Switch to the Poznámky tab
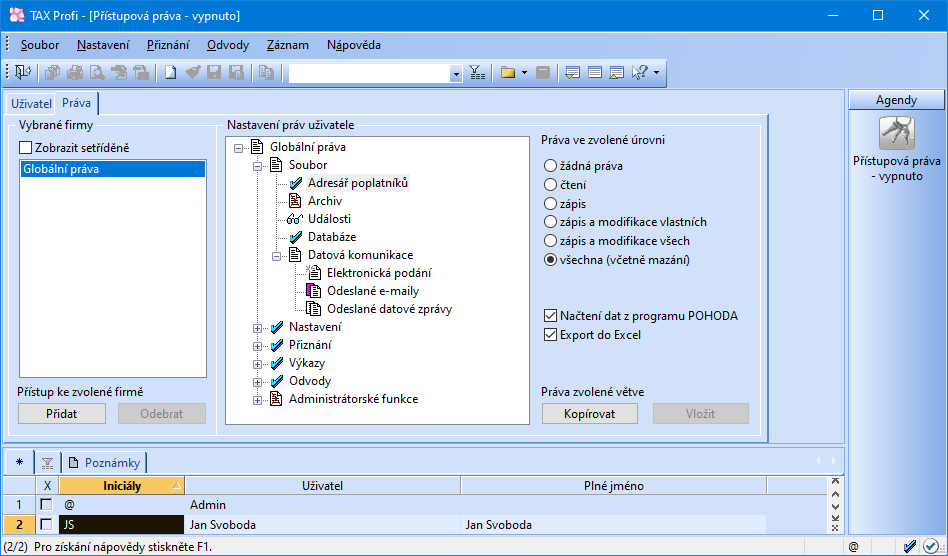This screenshot has width=948, height=556. point(105,463)
